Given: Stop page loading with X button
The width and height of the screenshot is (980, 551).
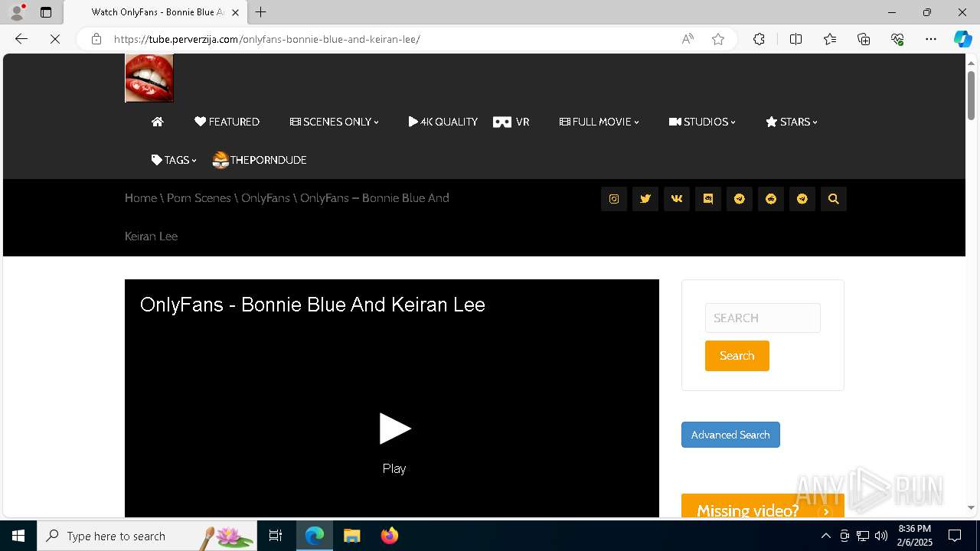Looking at the screenshot, I should point(55,39).
